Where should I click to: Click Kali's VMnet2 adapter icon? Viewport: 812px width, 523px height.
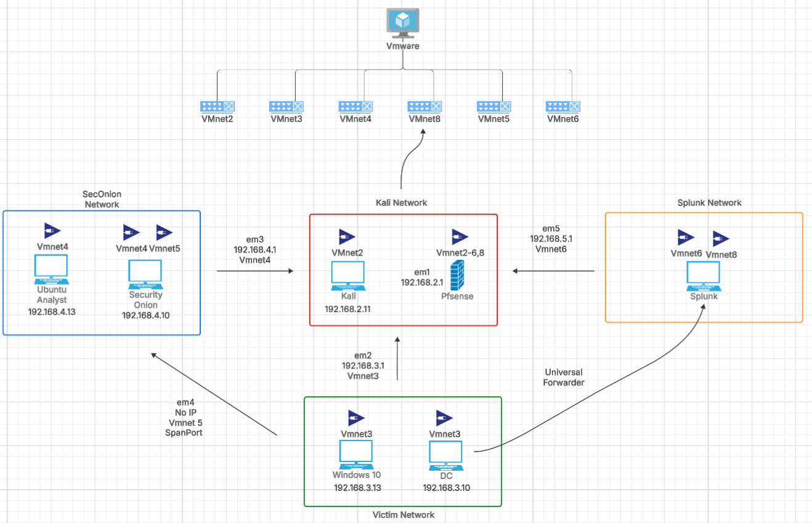click(x=347, y=237)
